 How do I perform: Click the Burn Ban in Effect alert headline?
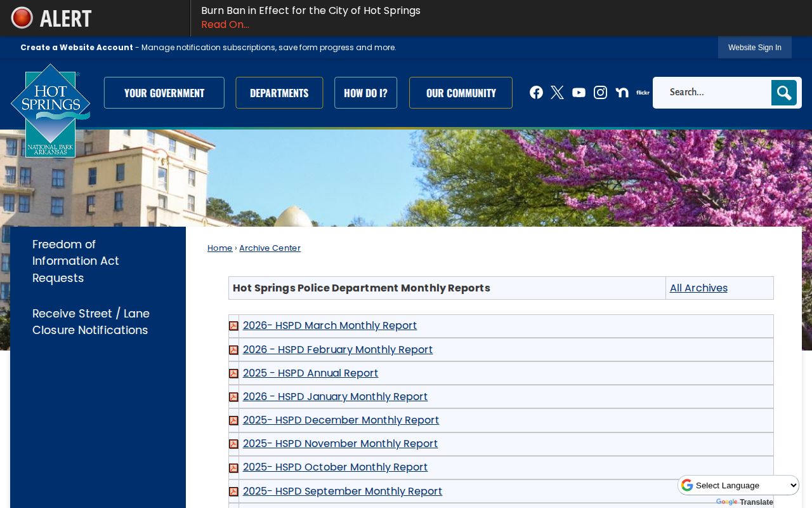tap(311, 11)
